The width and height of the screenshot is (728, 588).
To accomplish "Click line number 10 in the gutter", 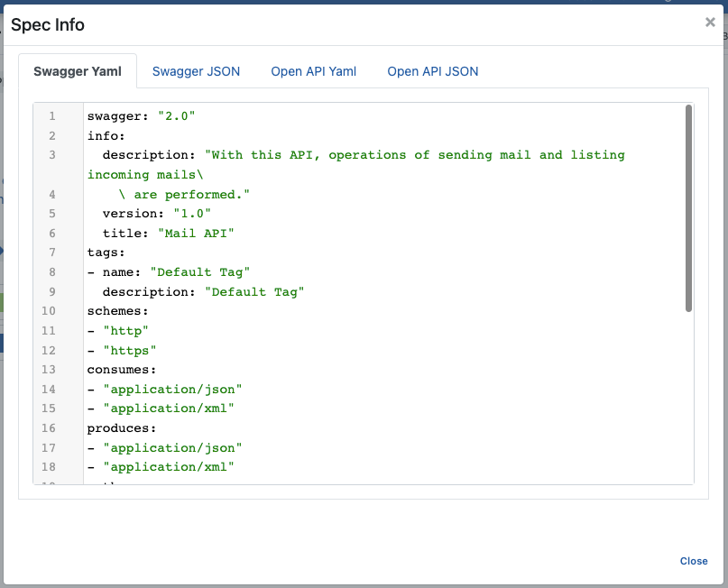I will (x=49, y=311).
